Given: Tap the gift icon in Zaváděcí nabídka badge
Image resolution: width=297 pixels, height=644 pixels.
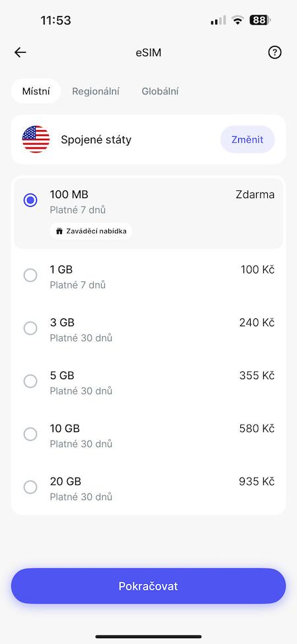Looking at the screenshot, I should coord(59,231).
